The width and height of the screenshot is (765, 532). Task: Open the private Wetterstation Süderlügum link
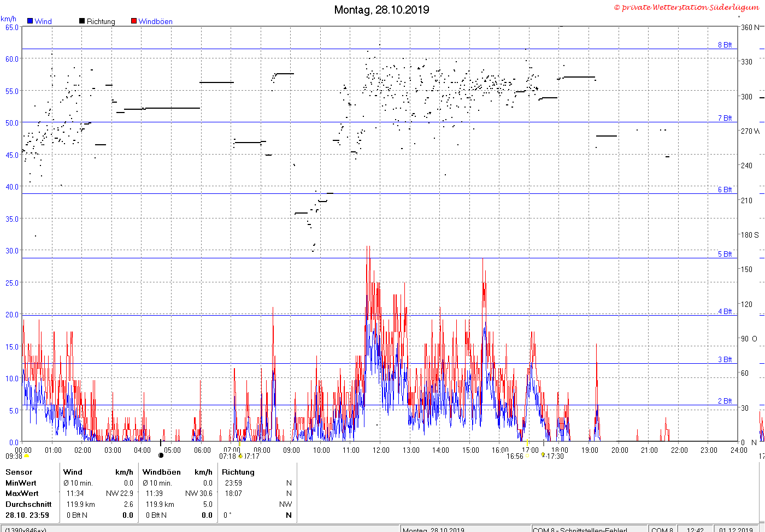tap(686, 7)
